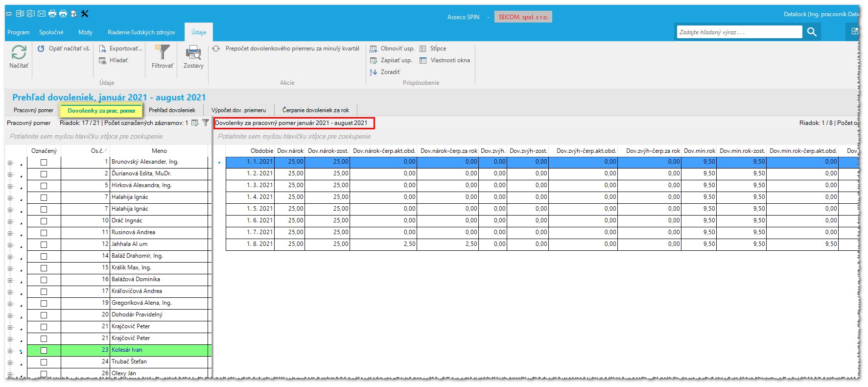
Task: Click the grid icon beside record count in left panel
Action: 195,123
